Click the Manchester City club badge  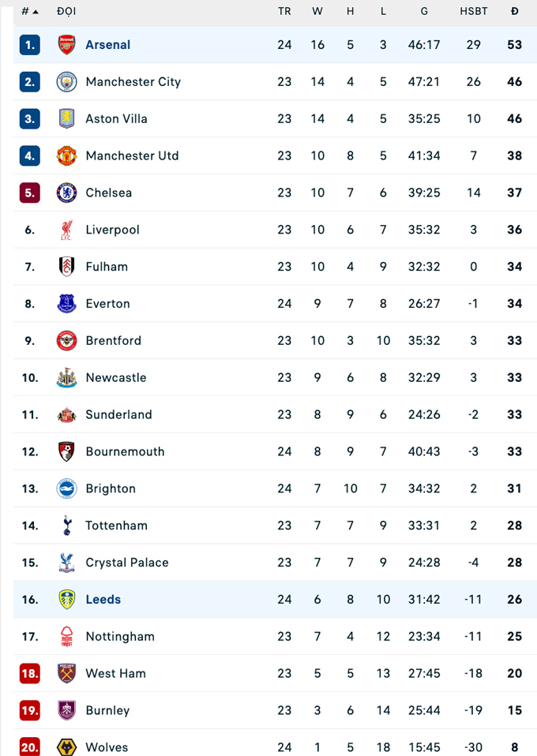(x=67, y=82)
